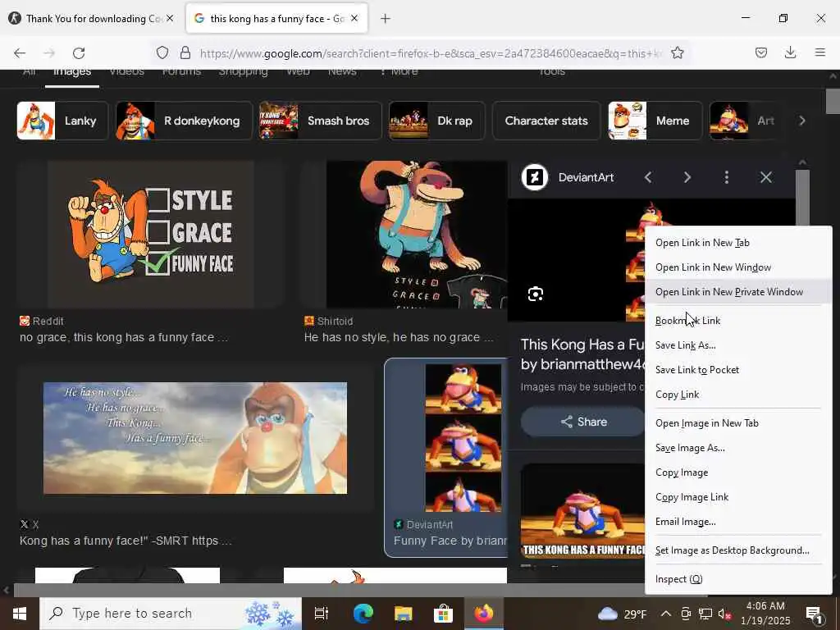This screenshot has height=630, width=840.
Task: Filter results with the 'Smash bros' chip
Action: [x=321, y=121]
